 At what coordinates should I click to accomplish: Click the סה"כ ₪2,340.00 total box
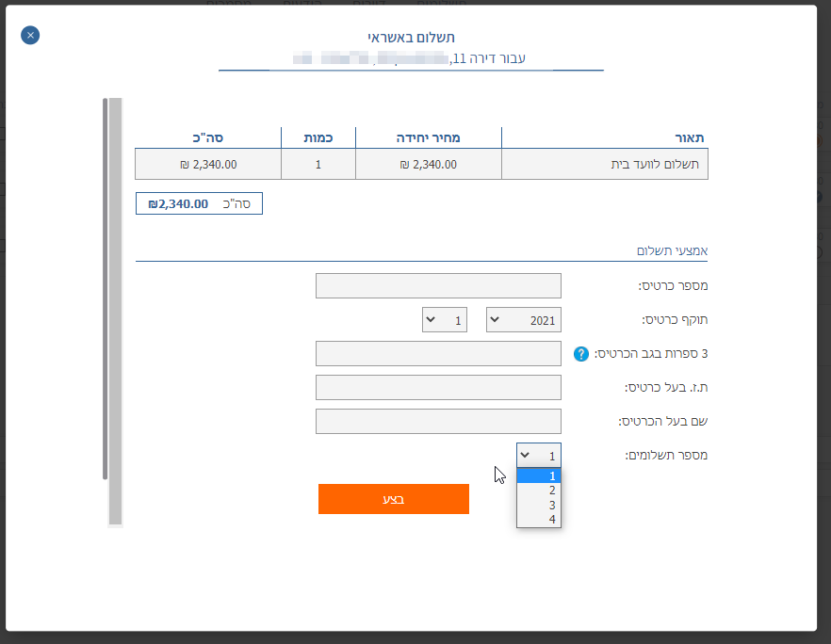click(199, 203)
